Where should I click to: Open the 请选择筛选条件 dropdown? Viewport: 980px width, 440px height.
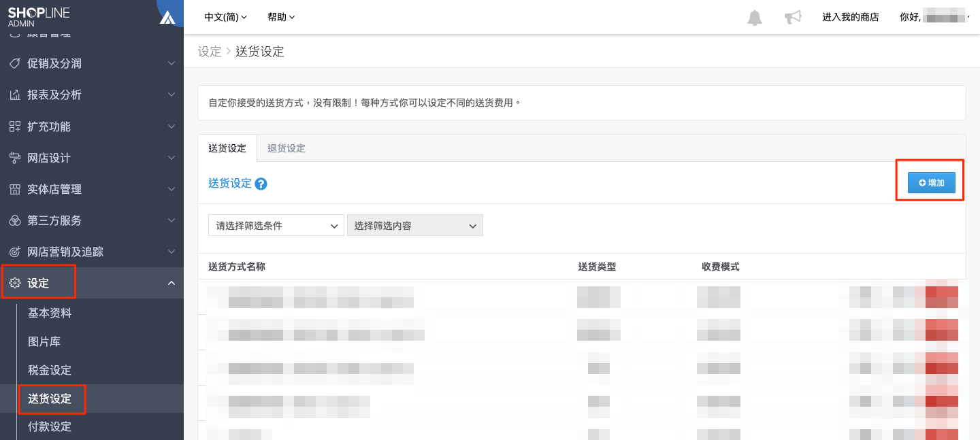point(276,226)
